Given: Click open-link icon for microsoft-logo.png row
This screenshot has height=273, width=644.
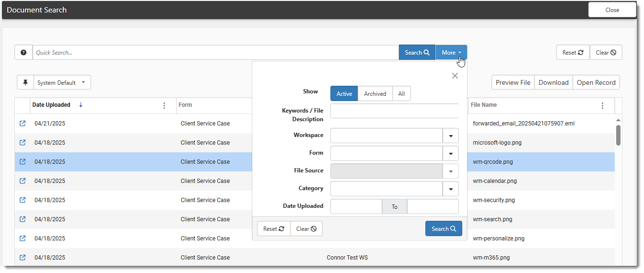Looking at the screenshot, I should click(23, 143).
